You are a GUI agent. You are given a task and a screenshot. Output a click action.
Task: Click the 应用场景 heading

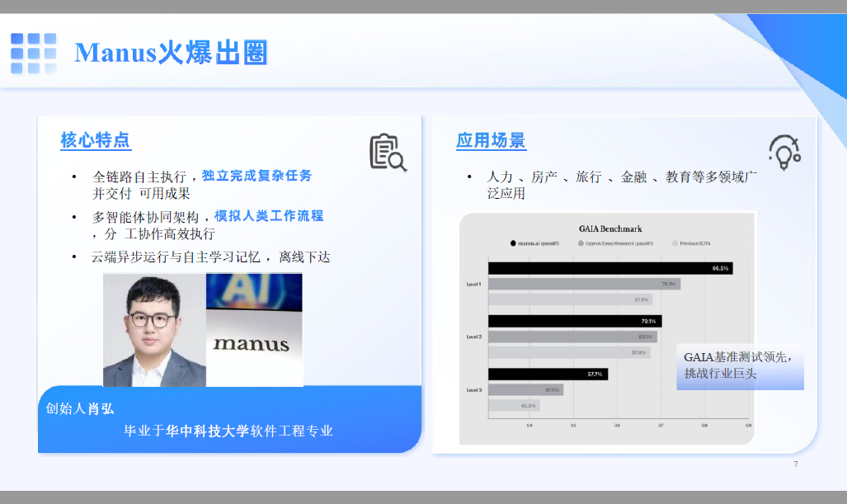(491, 140)
